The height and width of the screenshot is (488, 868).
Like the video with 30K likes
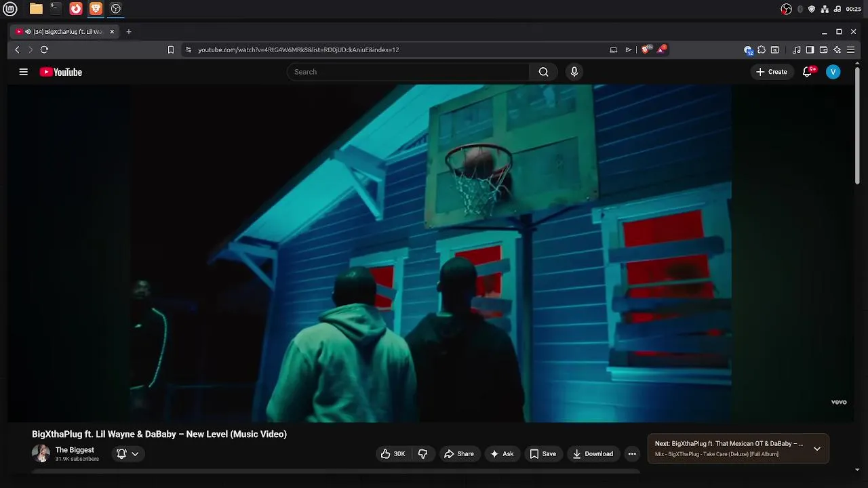tap(393, 454)
